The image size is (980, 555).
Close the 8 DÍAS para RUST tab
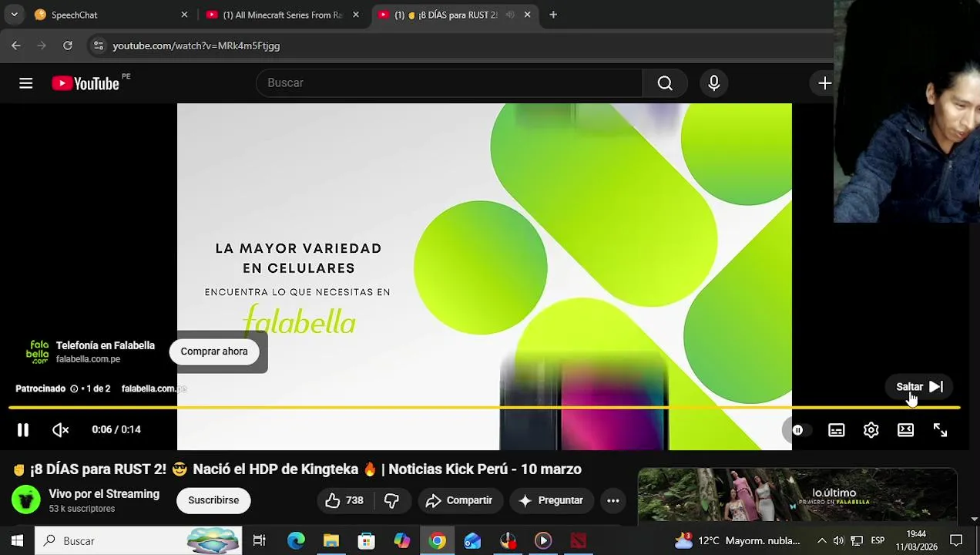527,15
